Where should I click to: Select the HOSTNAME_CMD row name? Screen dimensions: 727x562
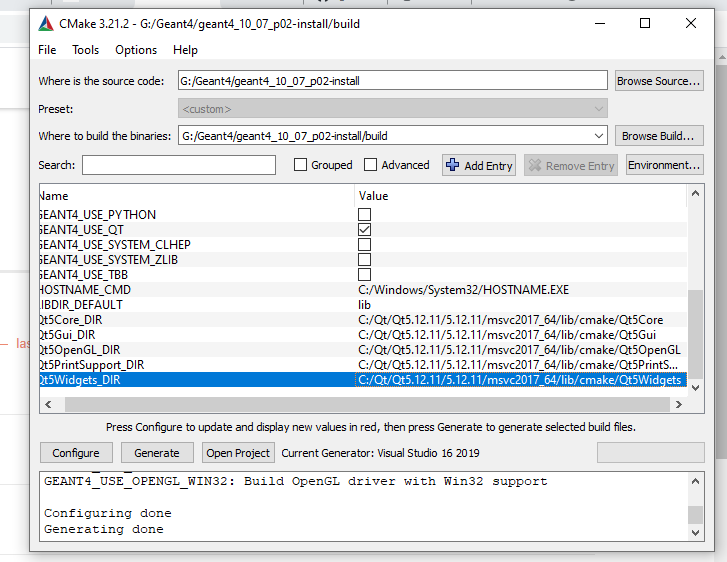(85, 290)
